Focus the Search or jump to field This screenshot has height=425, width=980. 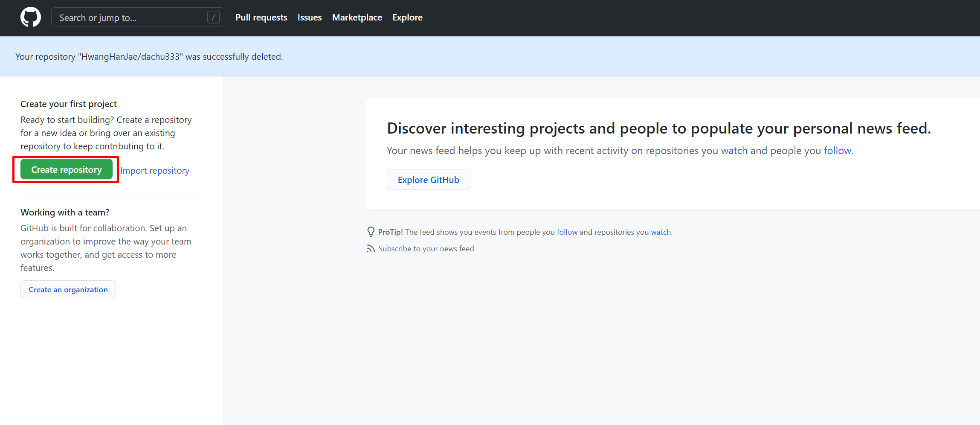point(138,17)
